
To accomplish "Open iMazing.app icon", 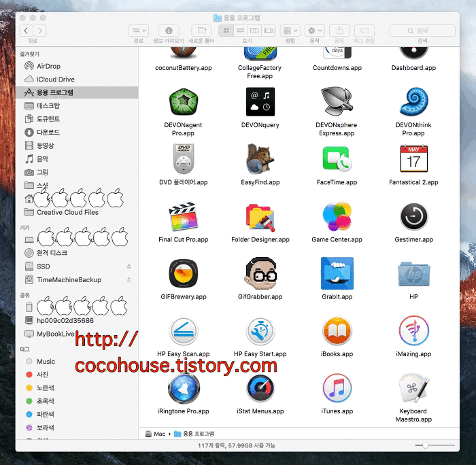I will pos(413,330).
